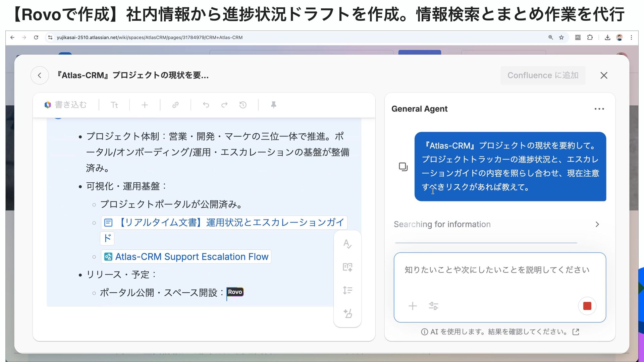Screen dimensions: 644x362
Task: Click the Confluence に追加 button
Action: tap(543, 75)
